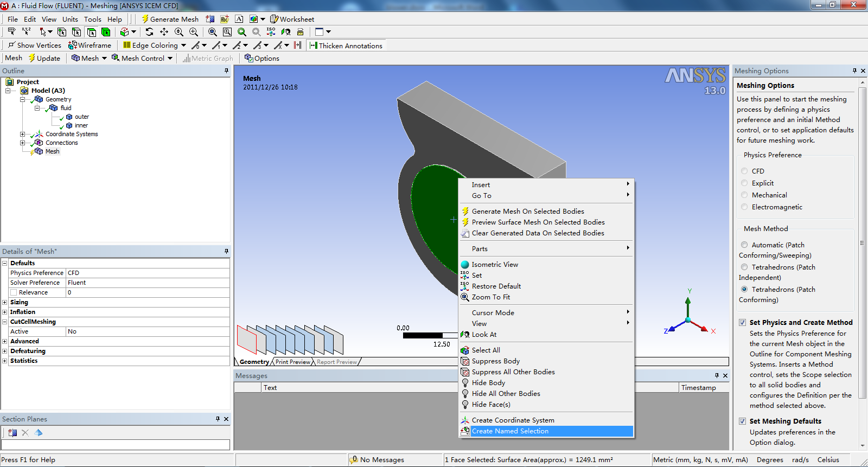Select the vertex selection filter icon
Screen dimensions: 868x467
click(62, 32)
